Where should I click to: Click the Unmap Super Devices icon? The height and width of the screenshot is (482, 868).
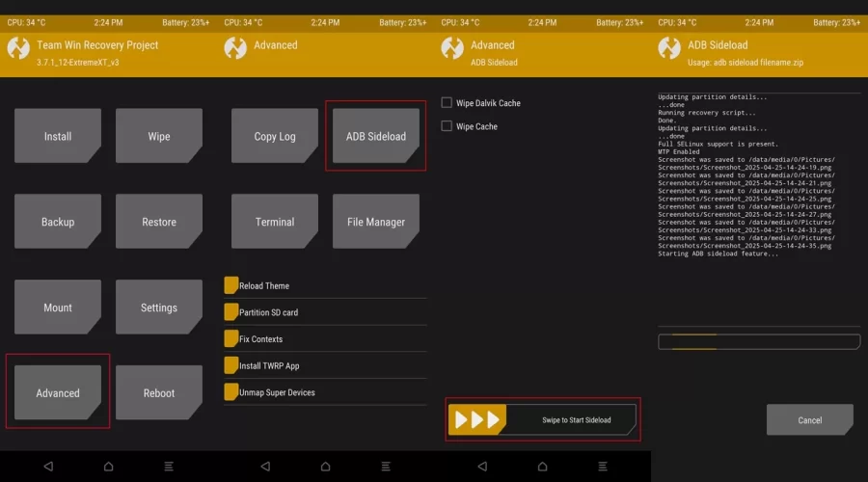pyautogui.click(x=231, y=392)
